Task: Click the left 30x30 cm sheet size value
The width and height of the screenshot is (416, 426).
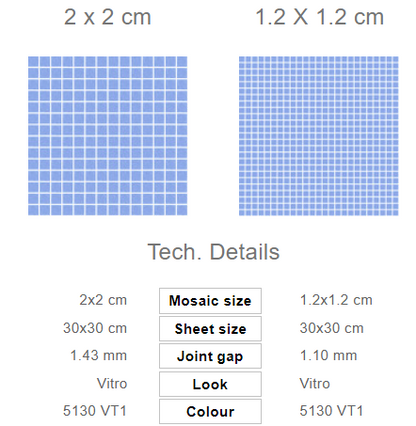Action: 95,328
